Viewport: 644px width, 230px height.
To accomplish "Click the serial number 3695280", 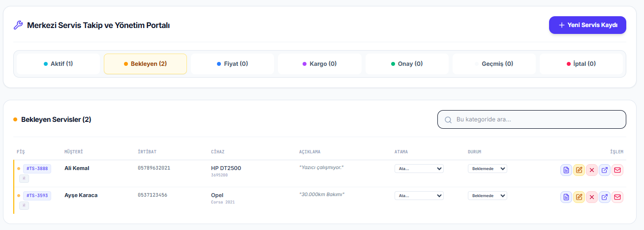I will (x=219, y=175).
